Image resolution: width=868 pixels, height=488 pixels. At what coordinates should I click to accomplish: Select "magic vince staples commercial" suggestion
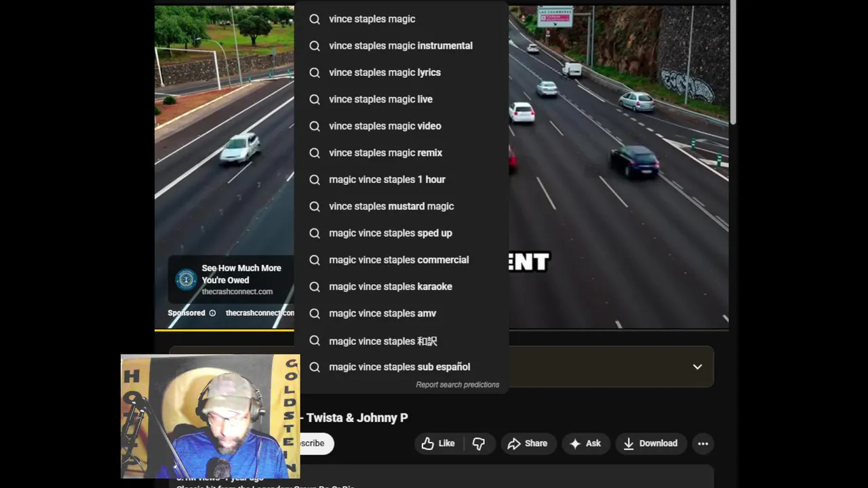(x=401, y=260)
